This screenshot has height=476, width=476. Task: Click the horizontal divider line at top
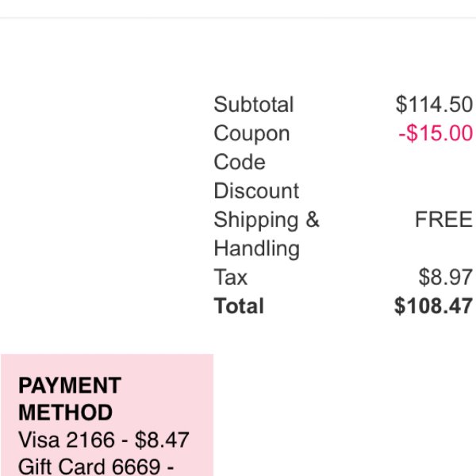point(238,18)
